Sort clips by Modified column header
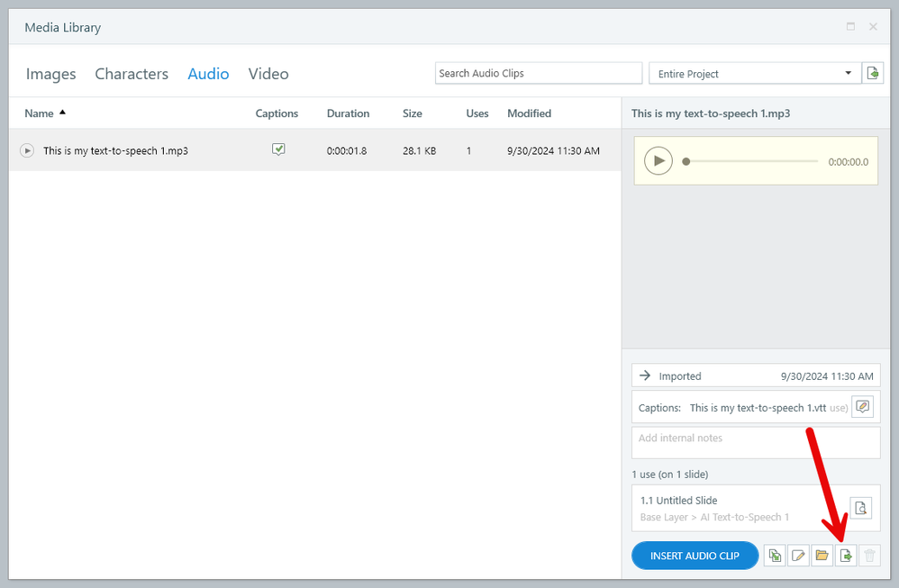Image resolution: width=899 pixels, height=588 pixels. point(529,113)
